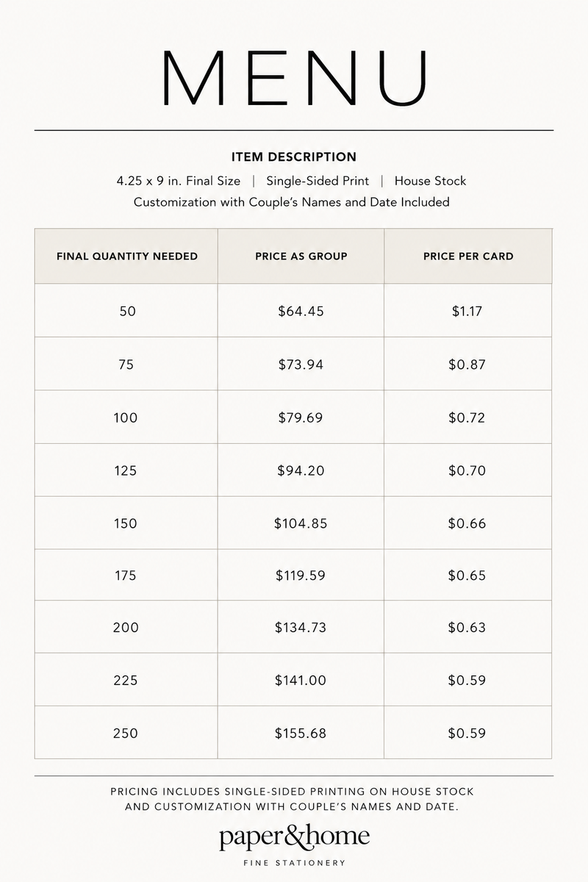Select the quantity 50 cell
The height and width of the screenshot is (882, 588).
127,311
